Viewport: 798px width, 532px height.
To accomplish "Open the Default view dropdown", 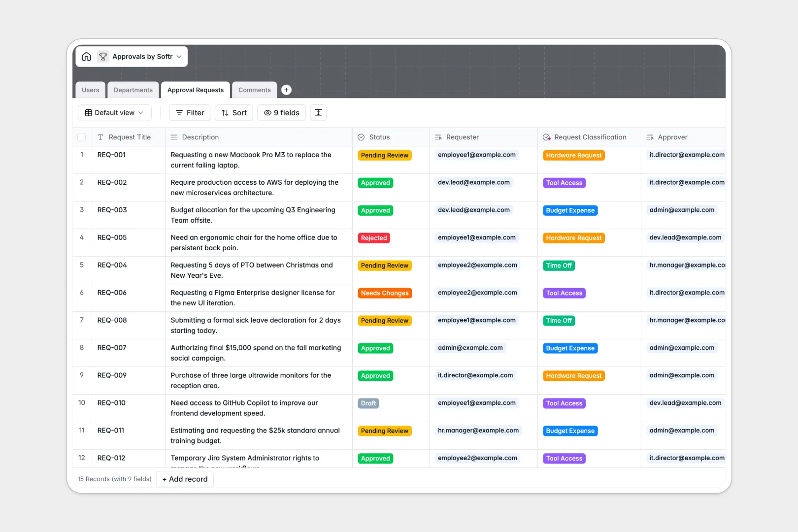I will click(x=114, y=112).
